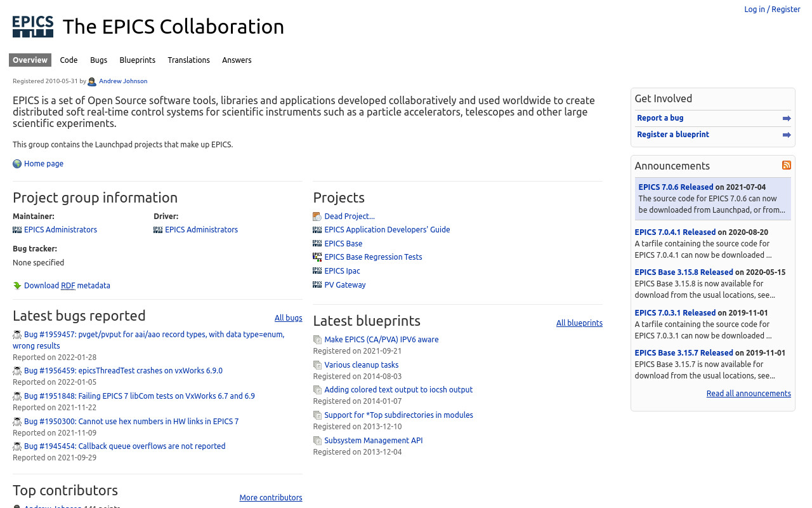Visit the Home page link
The image size is (812, 508).
(x=44, y=164)
